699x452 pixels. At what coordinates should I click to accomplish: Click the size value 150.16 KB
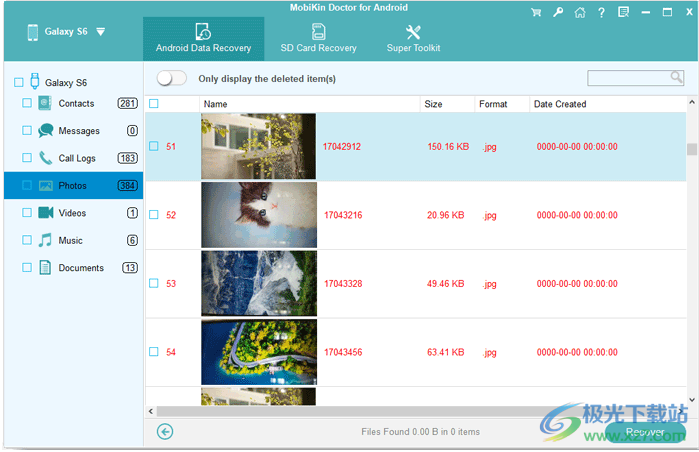click(448, 147)
